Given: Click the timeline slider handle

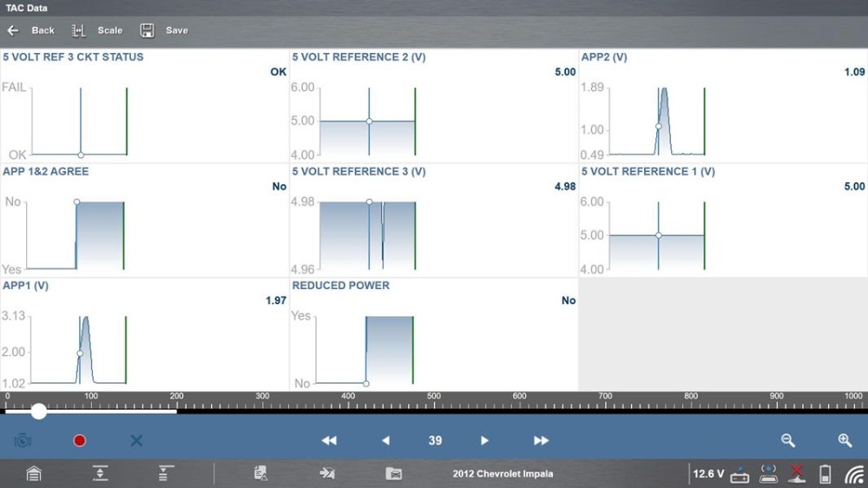Looking at the screenshot, I should 39,412.
